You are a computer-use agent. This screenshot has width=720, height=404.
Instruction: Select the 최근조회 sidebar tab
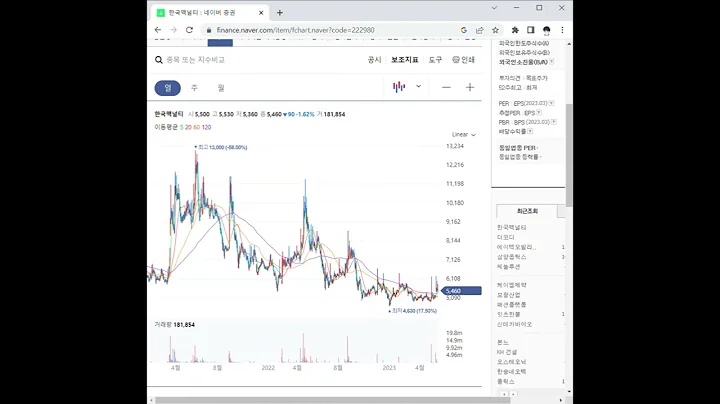(527, 211)
